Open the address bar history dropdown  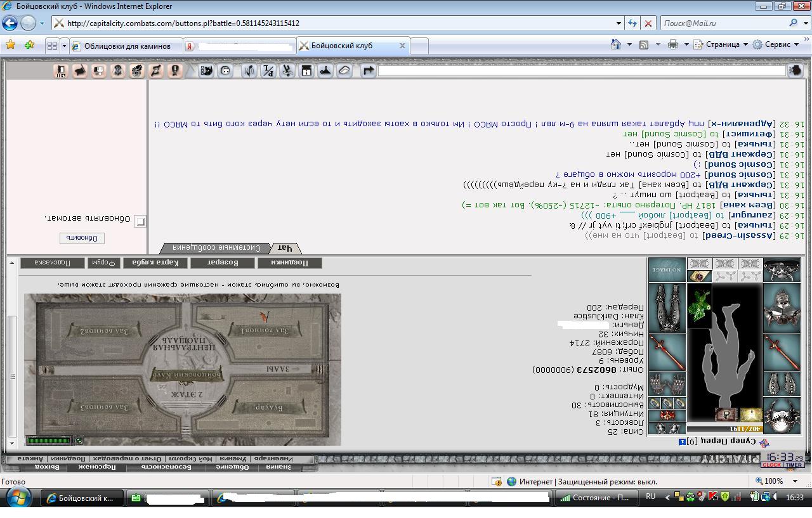[619, 23]
